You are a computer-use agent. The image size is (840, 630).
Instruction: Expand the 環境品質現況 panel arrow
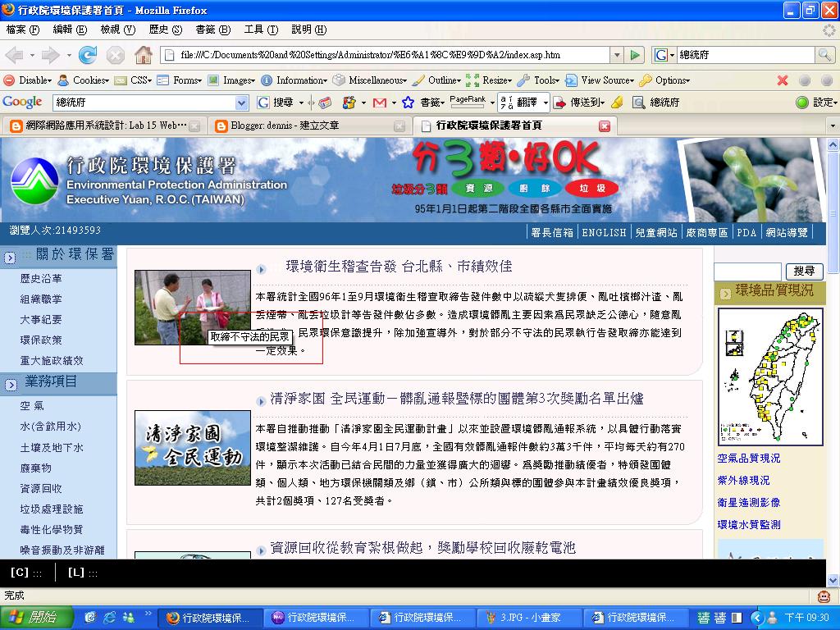point(725,294)
